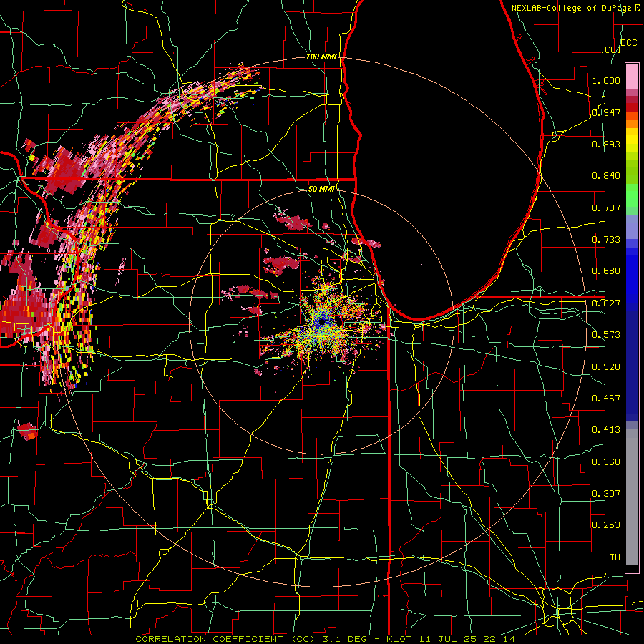Screen dimensions: 644x644
Task: Click the 0.893 scale value
Action: (606, 144)
